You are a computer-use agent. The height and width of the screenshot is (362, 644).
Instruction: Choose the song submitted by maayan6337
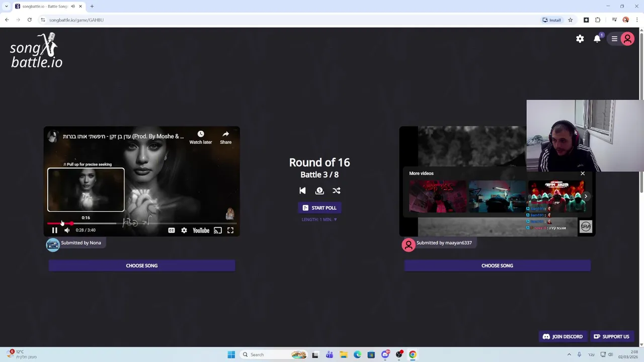(497, 265)
